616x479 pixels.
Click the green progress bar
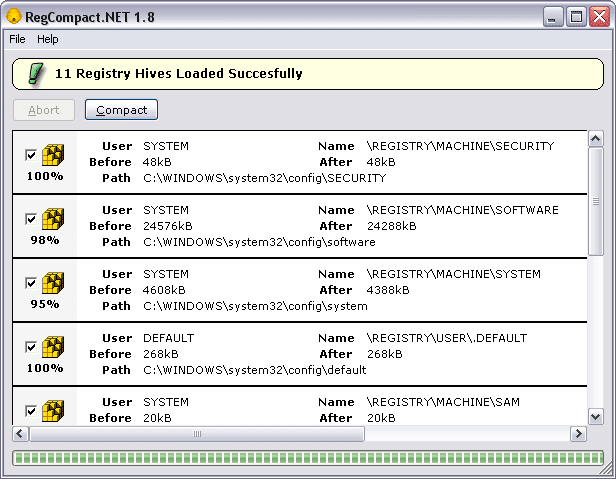click(308, 458)
